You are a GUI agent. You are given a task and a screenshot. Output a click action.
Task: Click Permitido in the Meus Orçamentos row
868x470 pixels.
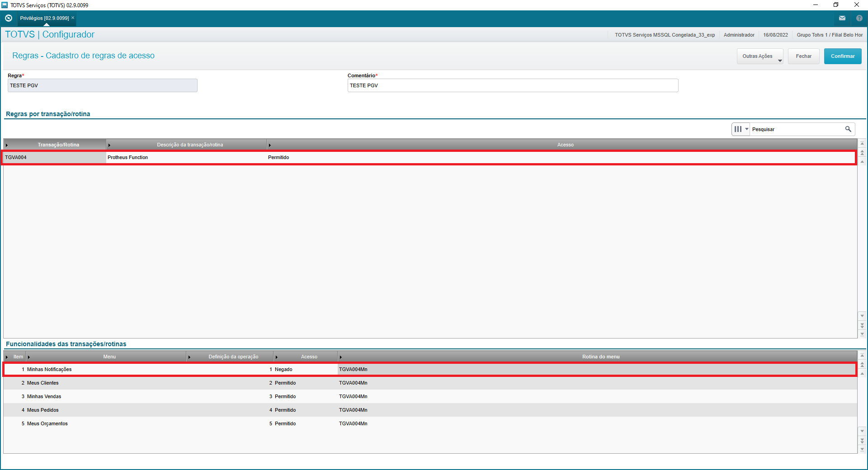[285, 423]
